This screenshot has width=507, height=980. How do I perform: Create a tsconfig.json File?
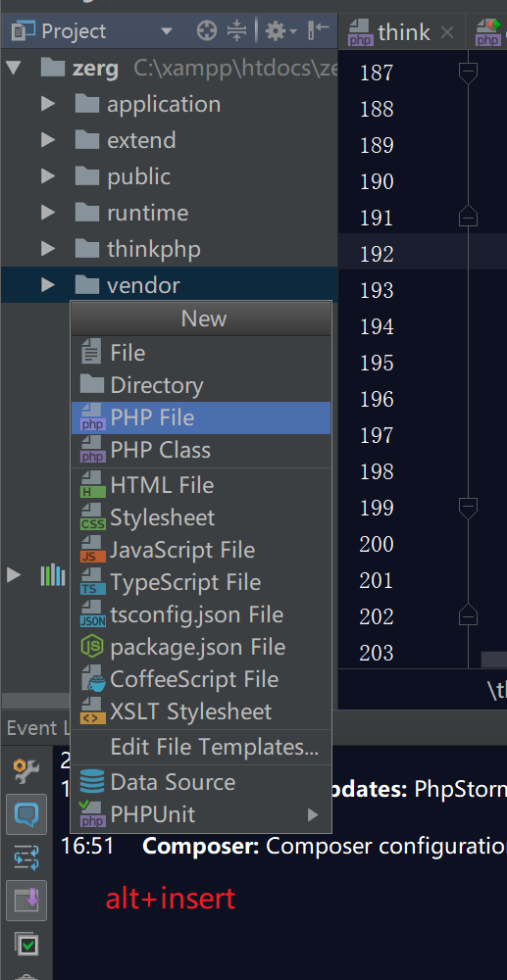point(201,615)
